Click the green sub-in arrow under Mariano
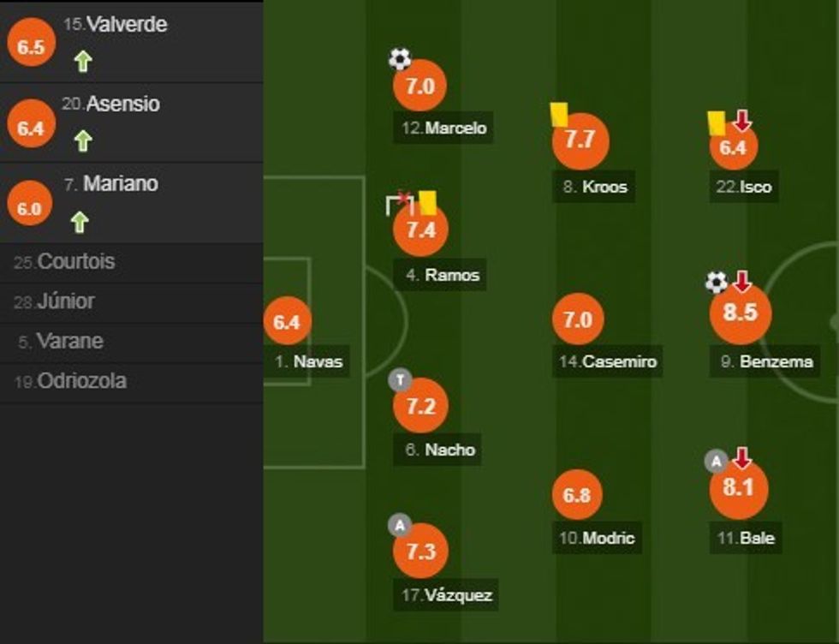Viewport: 839px width, 644px height. click(79, 223)
